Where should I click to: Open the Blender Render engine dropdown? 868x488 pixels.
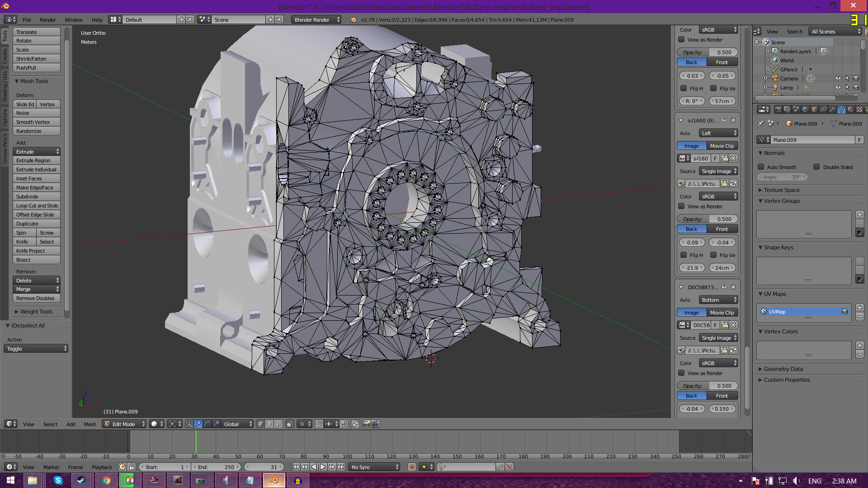coord(316,20)
